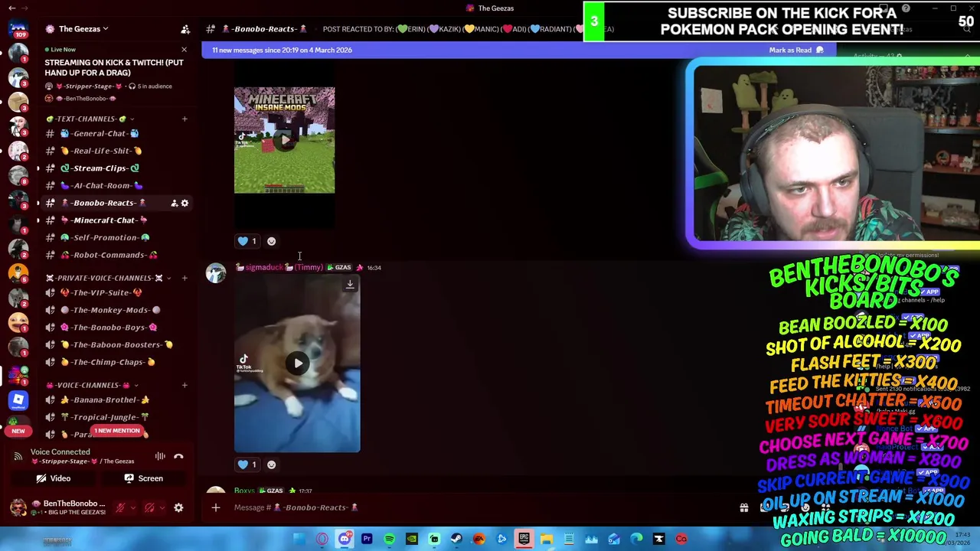The image size is (980, 551).
Task: Toggle heart reaction under Minecraft video
Action: click(x=248, y=241)
